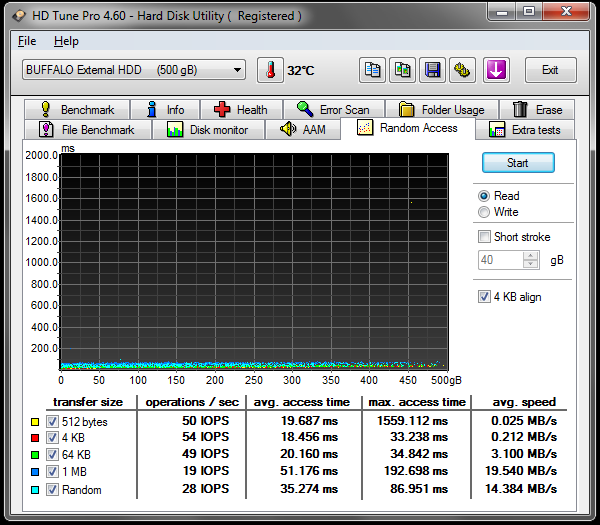Viewport: 600px width, 525px height.
Task: Open the Health tab
Action: [x=240, y=110]
